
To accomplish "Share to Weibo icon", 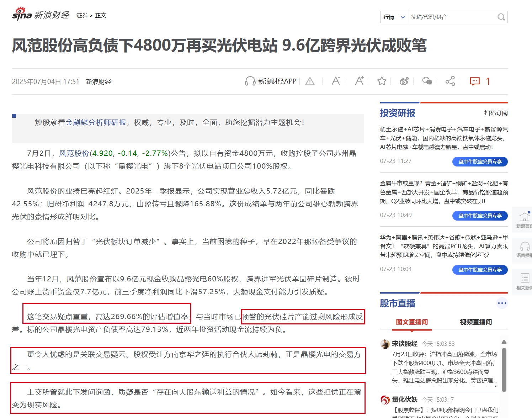I will (404, 81).
